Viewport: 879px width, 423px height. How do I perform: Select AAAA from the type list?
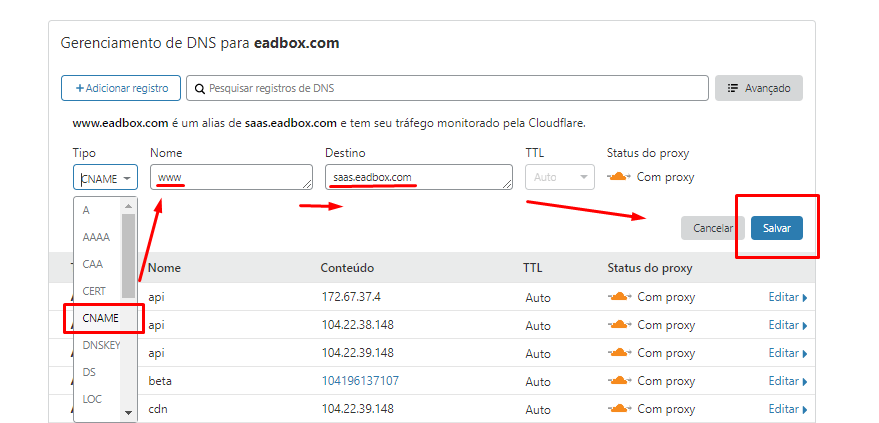pos(96,237)
